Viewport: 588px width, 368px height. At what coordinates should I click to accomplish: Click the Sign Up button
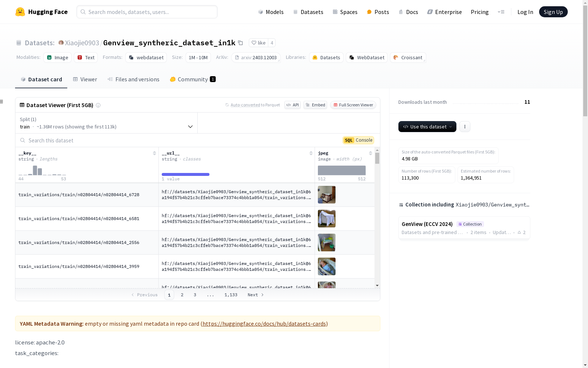point(553,12)
